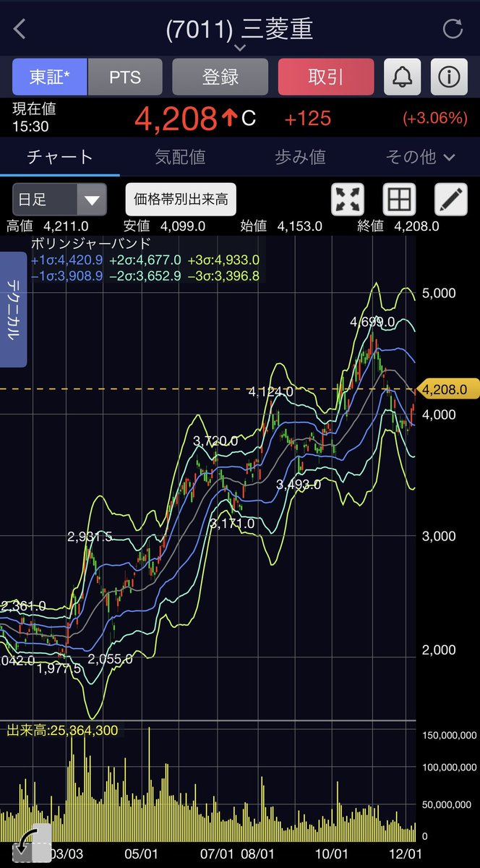Tap the (7011) 三菱重 title
The height and width of the screenshot is (868, 480).
[x=239, y=29]
